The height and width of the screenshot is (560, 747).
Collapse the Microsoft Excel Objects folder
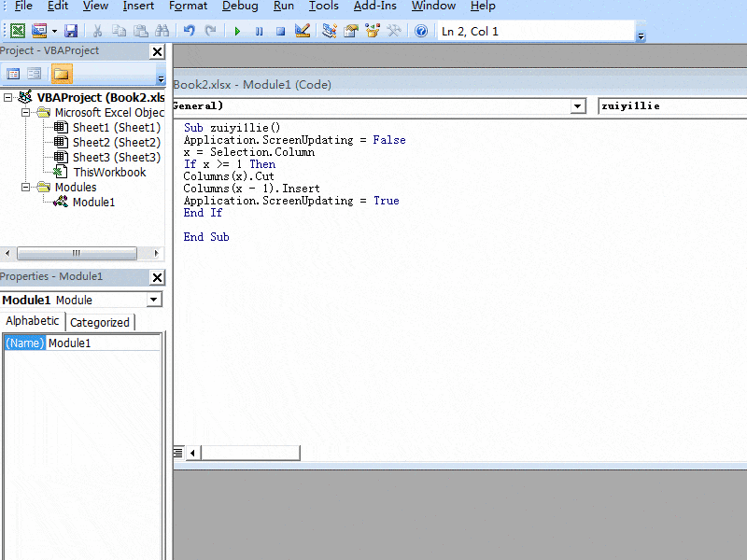coord(23,113)
